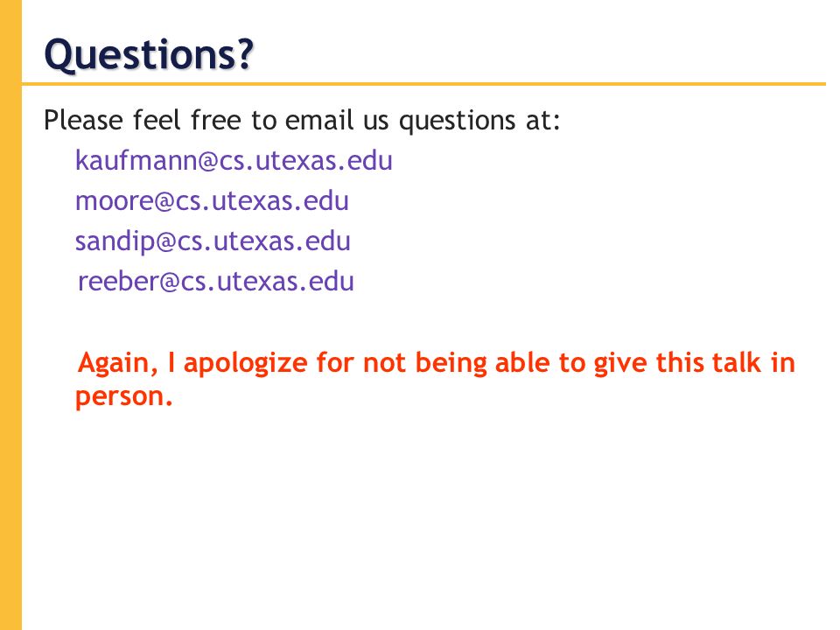Click the word "Questions" in the slide title
The image size is (840, 630).
141,54
